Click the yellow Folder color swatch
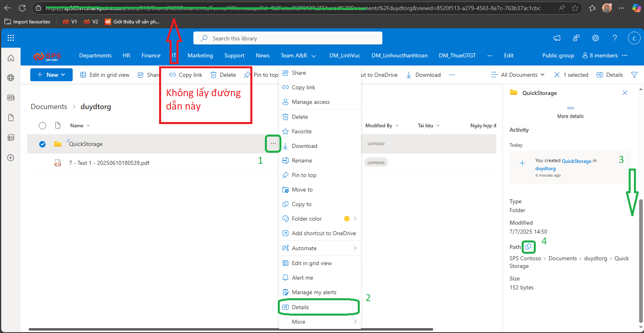 (346, 219)
